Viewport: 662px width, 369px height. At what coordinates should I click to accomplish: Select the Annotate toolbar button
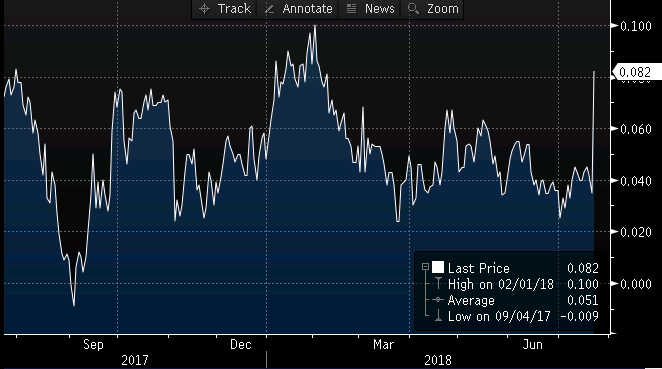pos(298,9)
